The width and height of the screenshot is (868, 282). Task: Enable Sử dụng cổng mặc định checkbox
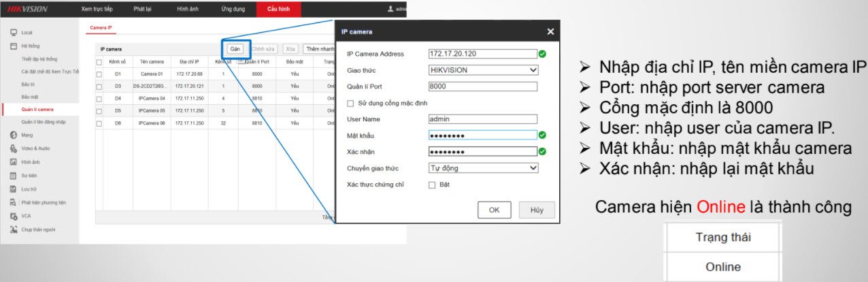(351, 104)
